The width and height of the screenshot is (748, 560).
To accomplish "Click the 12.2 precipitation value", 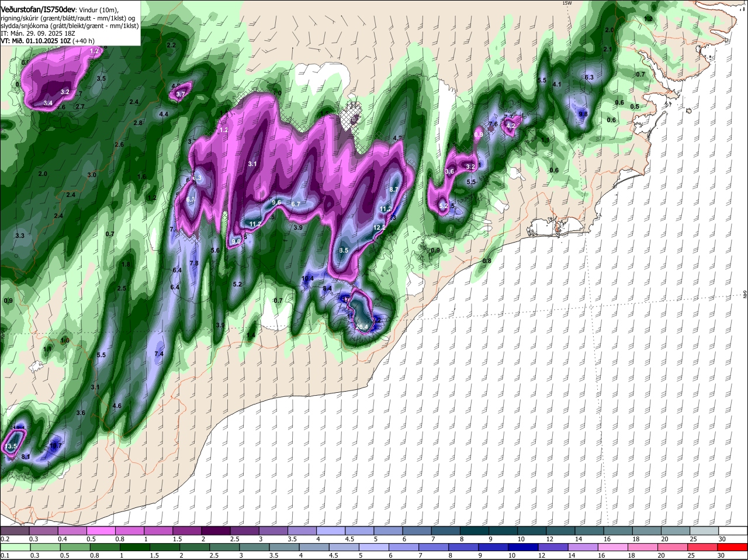I will tap(379, 227).
